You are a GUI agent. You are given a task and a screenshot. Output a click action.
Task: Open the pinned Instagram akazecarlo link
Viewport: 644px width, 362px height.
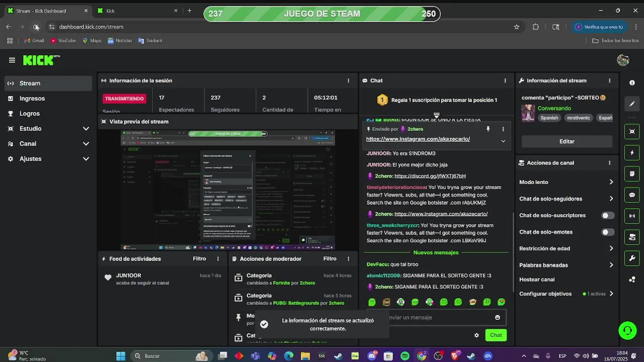point(418,139)
